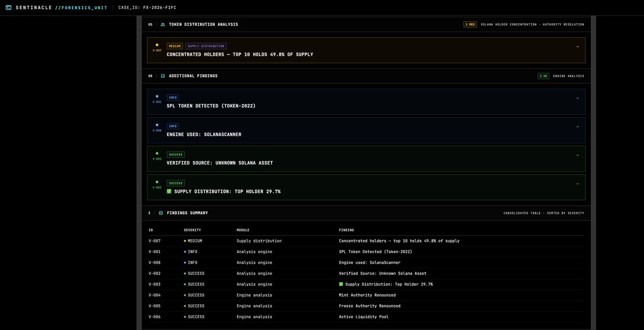Click the SEVERITY column header
The image size is (644, 330).
[x=192, y=230]
